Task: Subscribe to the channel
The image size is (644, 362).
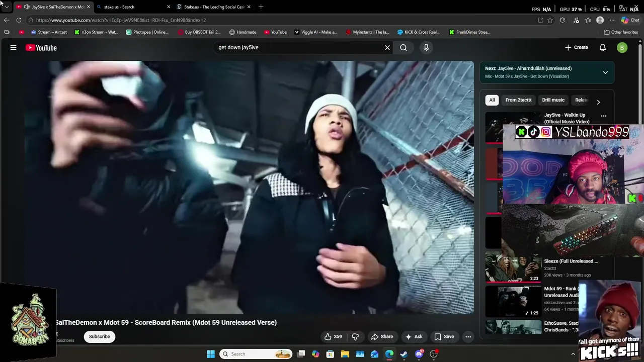Action: [100, 337]
